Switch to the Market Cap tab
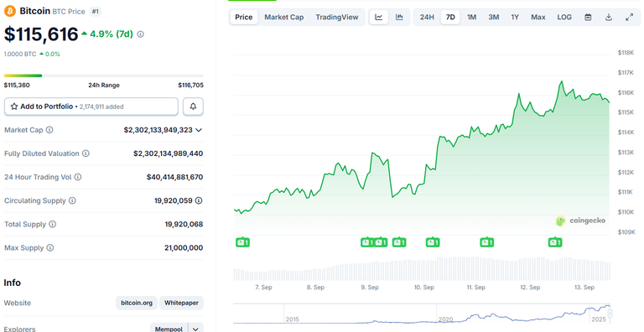The image size is (644, 332). 283,17
